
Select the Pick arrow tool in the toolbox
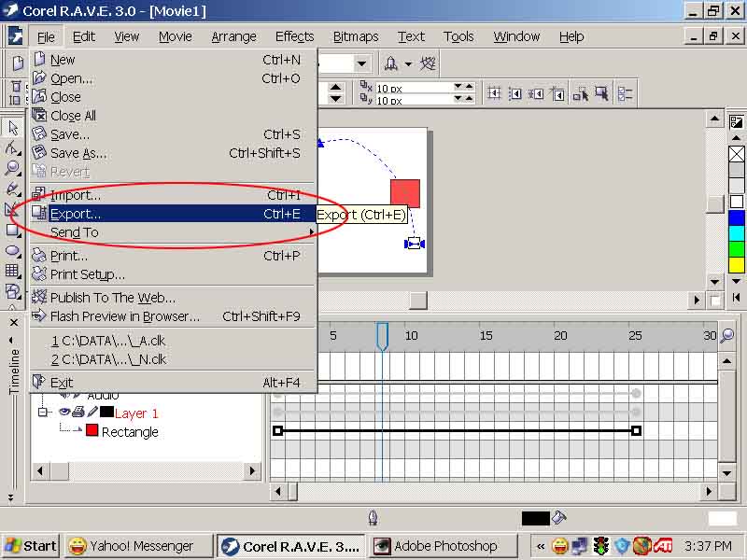pyautogui.click(x=13, y=128)
